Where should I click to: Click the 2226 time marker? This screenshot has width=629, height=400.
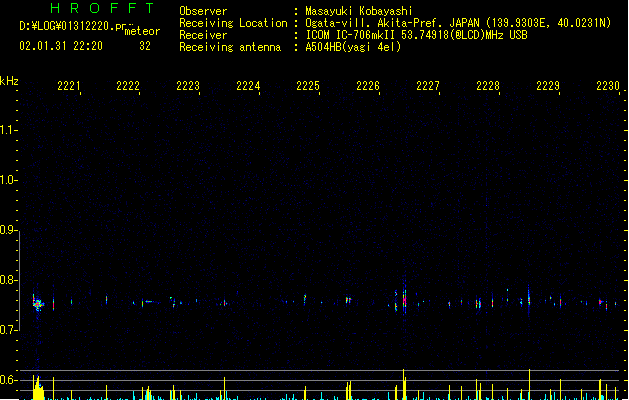pyautogui.click(x=368, y=86)
